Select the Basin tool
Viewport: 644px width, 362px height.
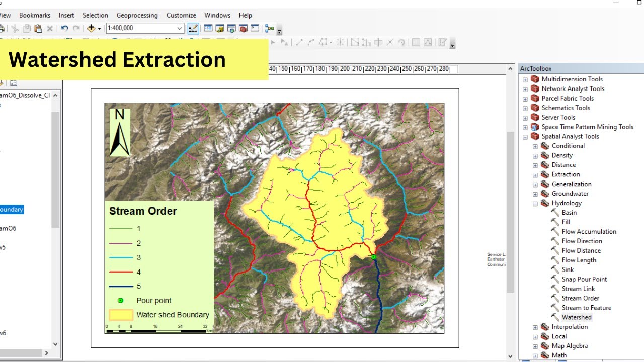pos(569,212)
